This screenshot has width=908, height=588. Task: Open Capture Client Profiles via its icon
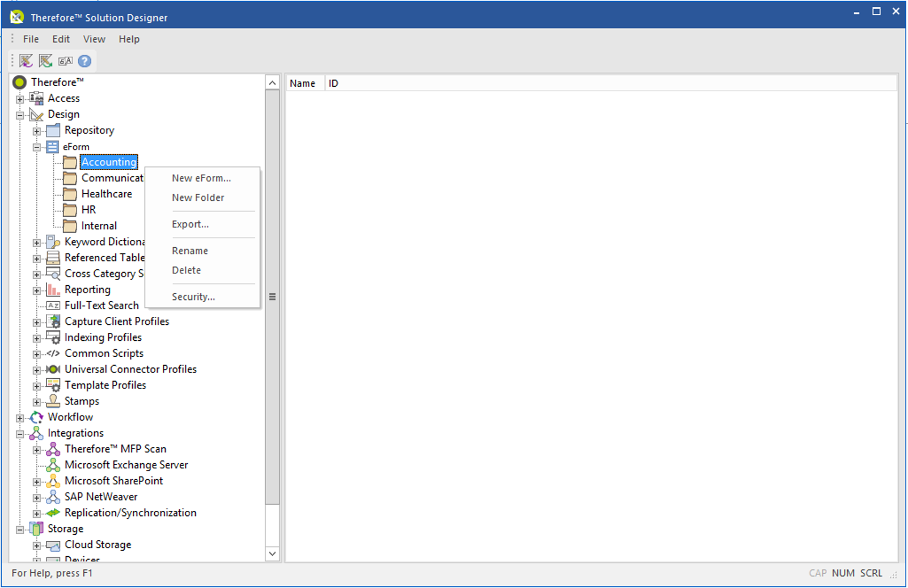click(x=53, y=322)
